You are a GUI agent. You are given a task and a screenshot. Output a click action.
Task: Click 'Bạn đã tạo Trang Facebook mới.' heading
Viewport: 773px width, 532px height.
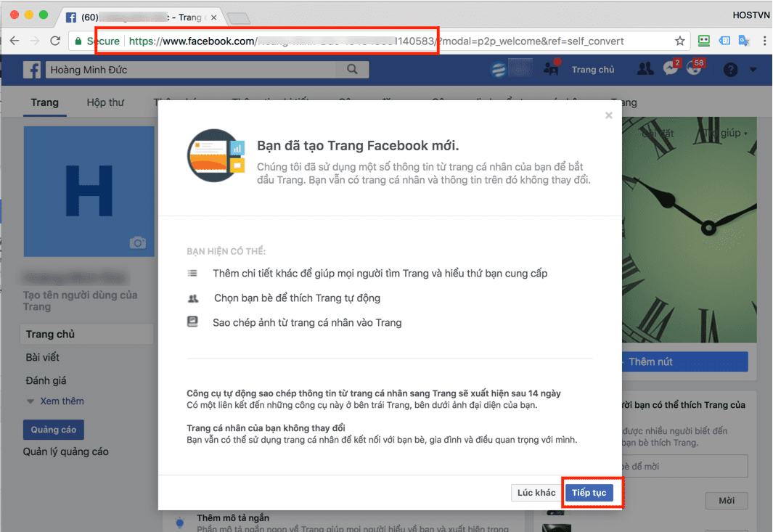[x=358, y=145]
